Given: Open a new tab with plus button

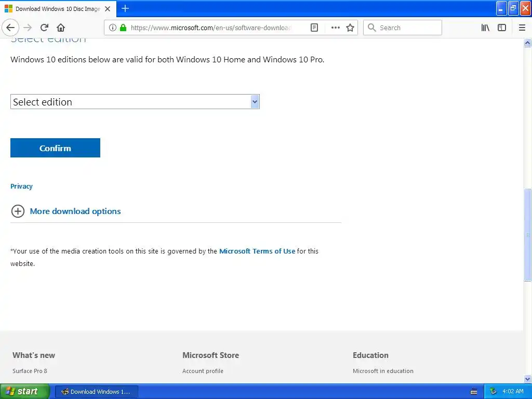Looking at the screenshot, I should (125, 8).
